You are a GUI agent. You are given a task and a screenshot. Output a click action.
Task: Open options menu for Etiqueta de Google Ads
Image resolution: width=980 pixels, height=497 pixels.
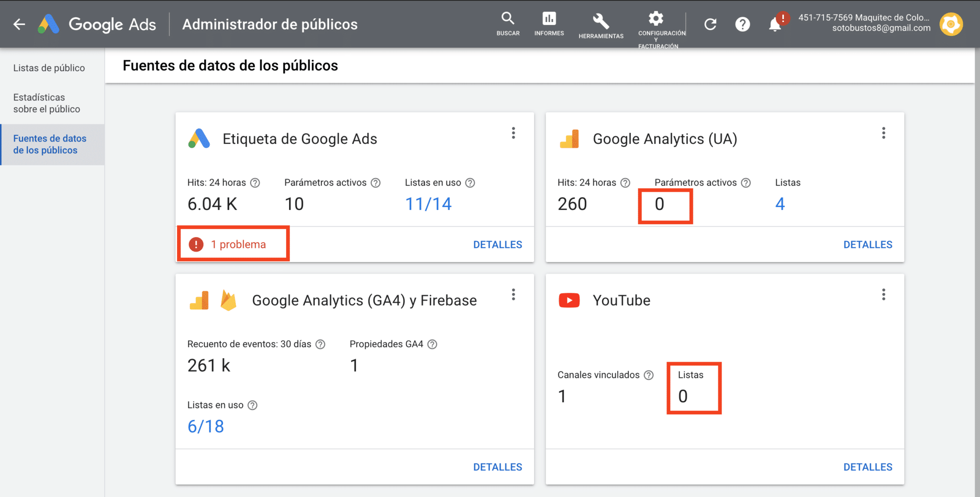[x=513, y=133]
